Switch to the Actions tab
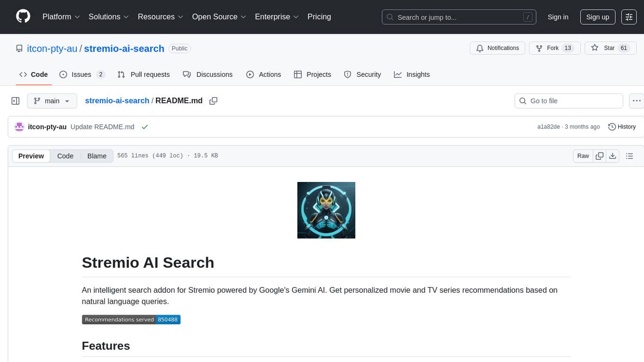 [x=264, y=74]
